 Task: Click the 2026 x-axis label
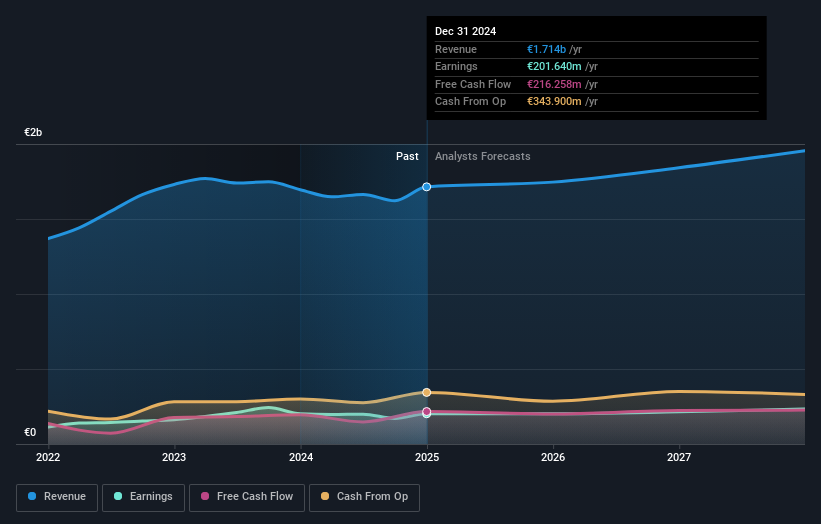pyautogui.click(x=553, y=457)
